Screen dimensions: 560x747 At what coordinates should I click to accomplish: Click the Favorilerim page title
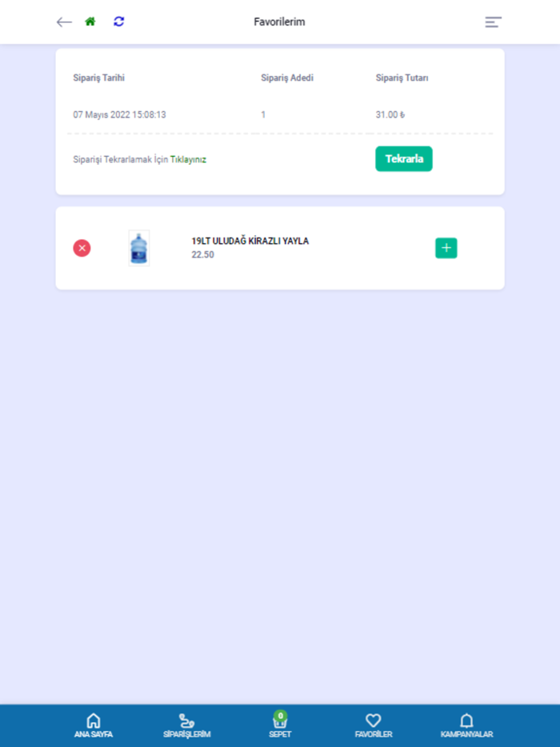279,22
